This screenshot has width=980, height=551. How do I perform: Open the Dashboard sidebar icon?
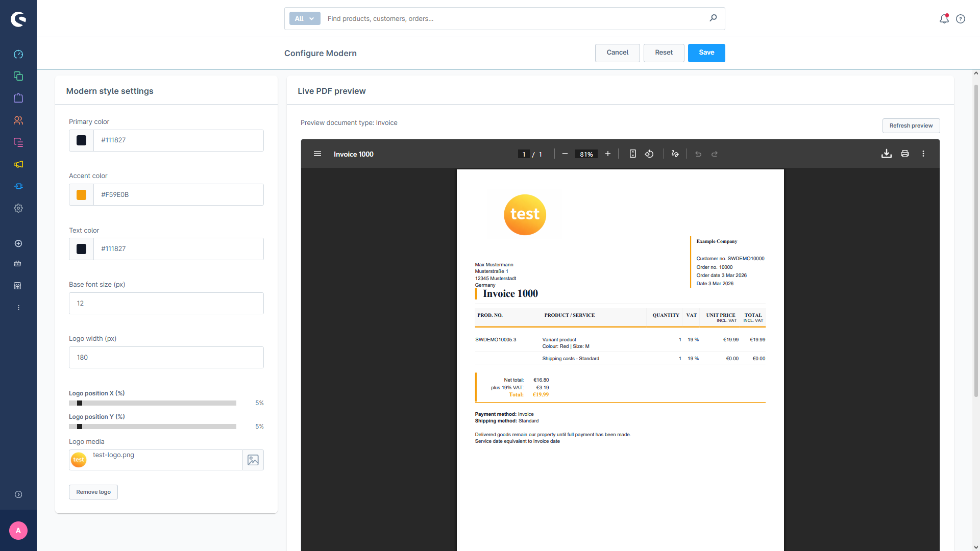pyautogui.click(x=18, y=54)
